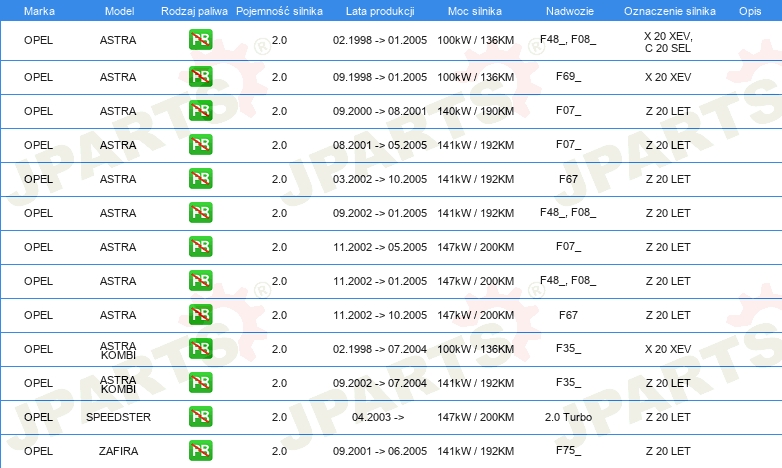The image size is (782, 468).
Task: Select the 140kW / 190KM power cell
Action: pos(475,111)
